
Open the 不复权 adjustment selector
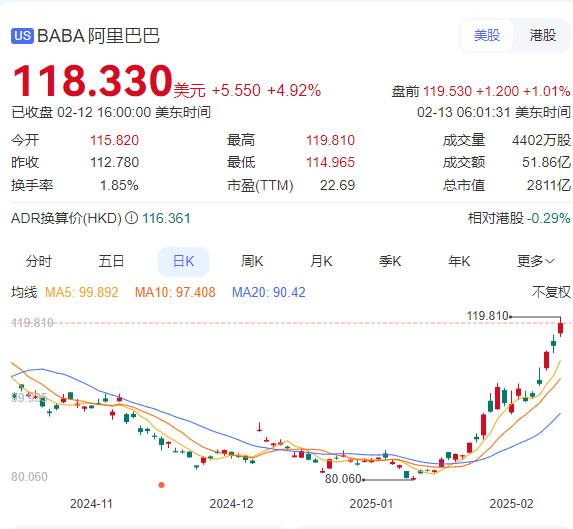click(551, 292)
